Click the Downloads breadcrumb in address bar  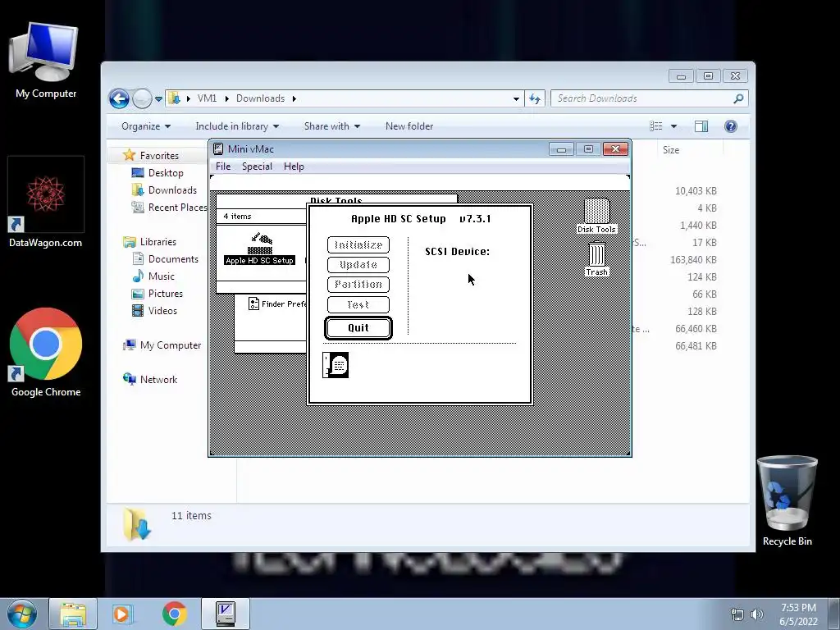coord(260,98)
